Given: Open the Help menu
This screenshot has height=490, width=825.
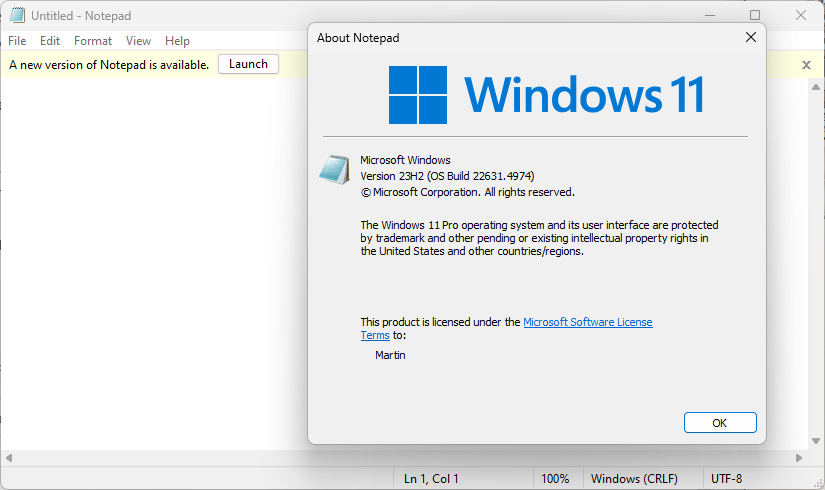Looking at the screenshot, I should point(177,41).
